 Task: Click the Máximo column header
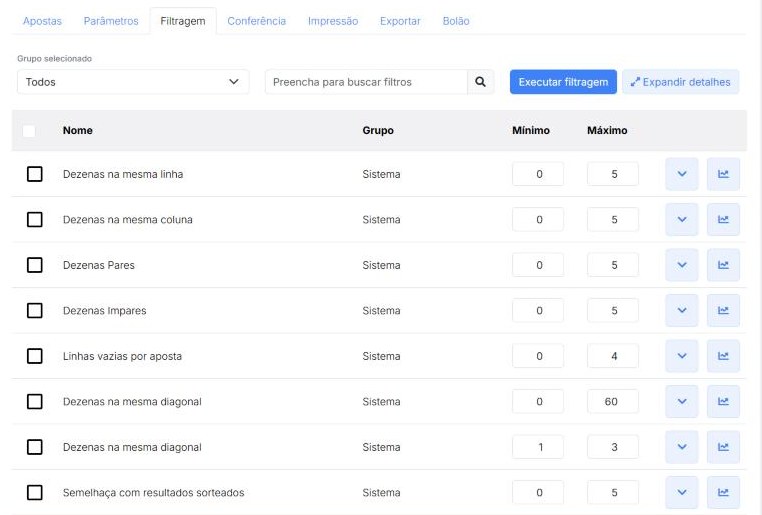[607, 130]
